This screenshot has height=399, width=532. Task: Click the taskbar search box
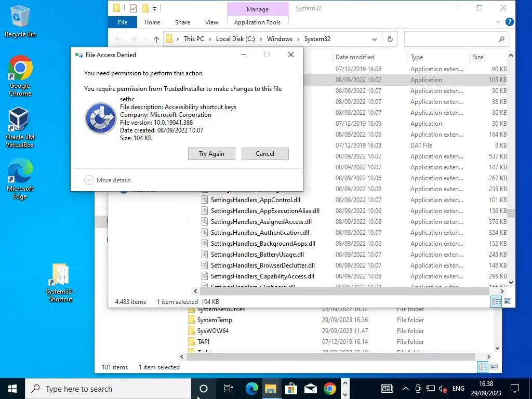108,389
